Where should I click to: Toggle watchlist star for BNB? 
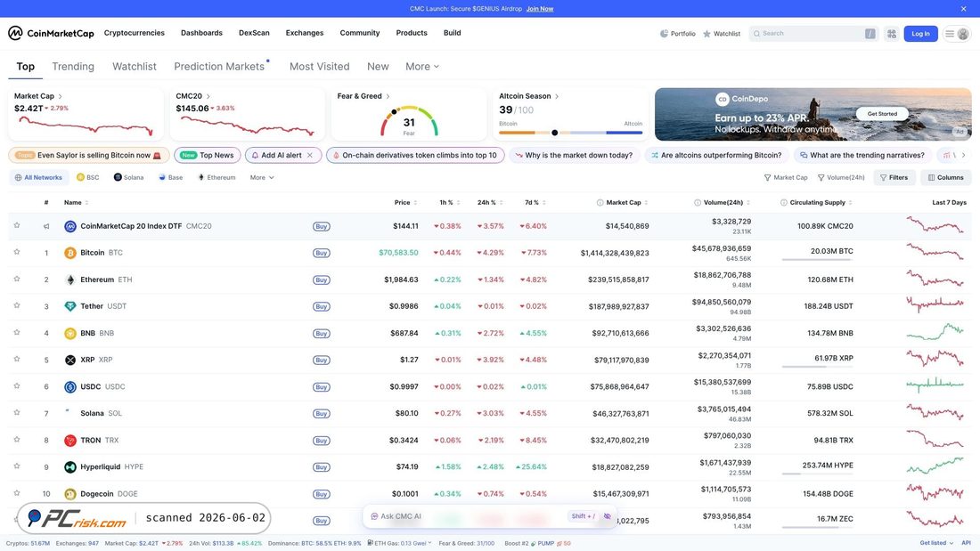[17, 332]
